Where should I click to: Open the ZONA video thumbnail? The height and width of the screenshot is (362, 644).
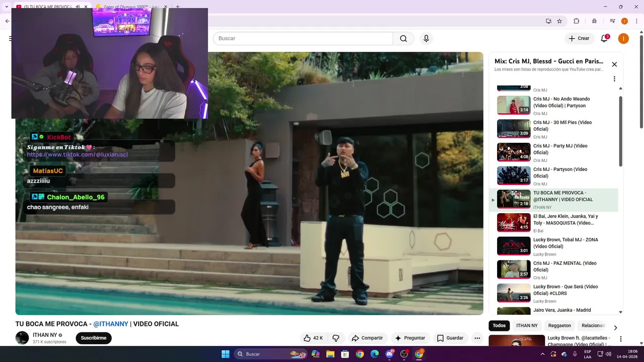point(514,246)
